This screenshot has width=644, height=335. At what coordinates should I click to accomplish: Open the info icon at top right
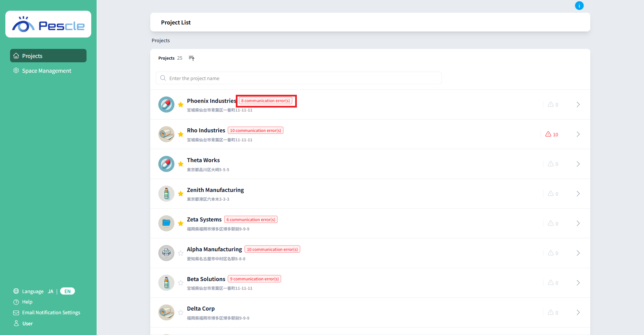579,6
